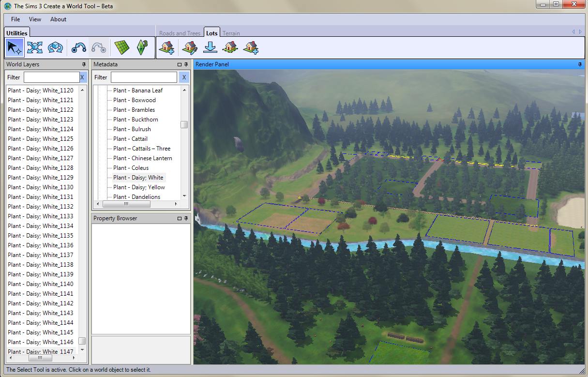Screen dimensions: 588x377
Task: Click the greyed Redo curved arrow icon
Action: tap(99, 47)
